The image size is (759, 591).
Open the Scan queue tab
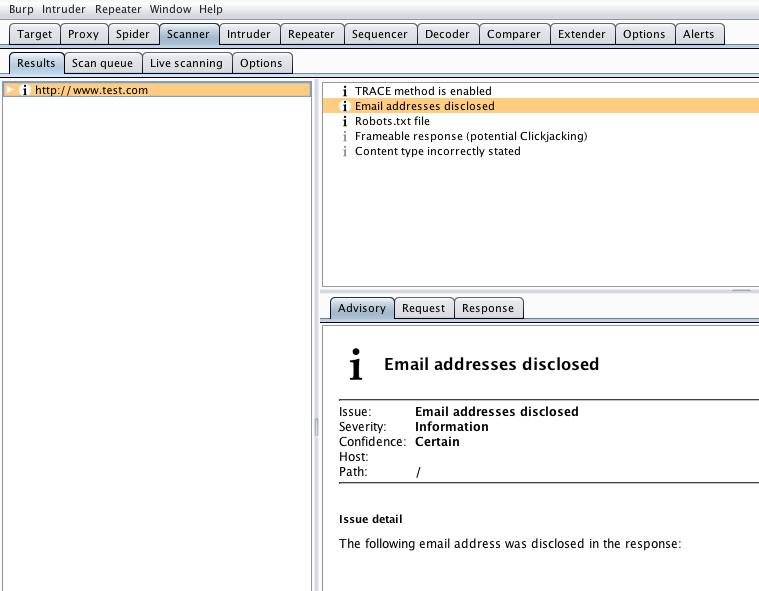coord(102,63)
